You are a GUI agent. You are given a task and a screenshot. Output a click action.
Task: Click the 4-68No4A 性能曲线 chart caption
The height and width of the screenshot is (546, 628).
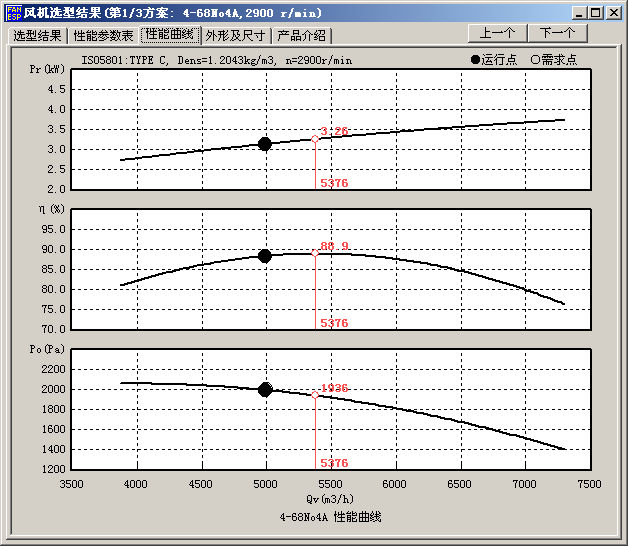[330, 517]
